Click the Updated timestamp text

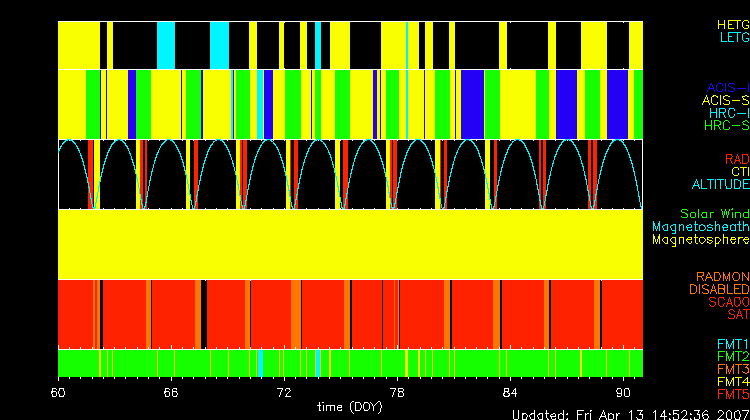click(630, 413)
